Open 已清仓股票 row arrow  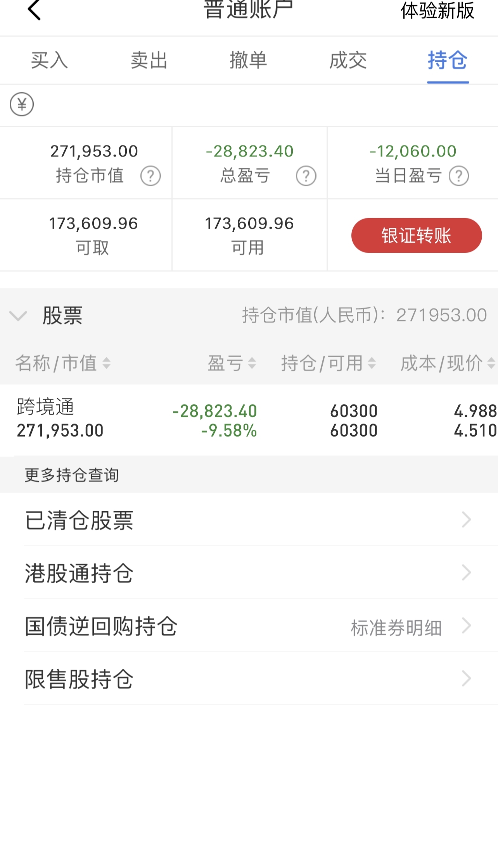467,519
